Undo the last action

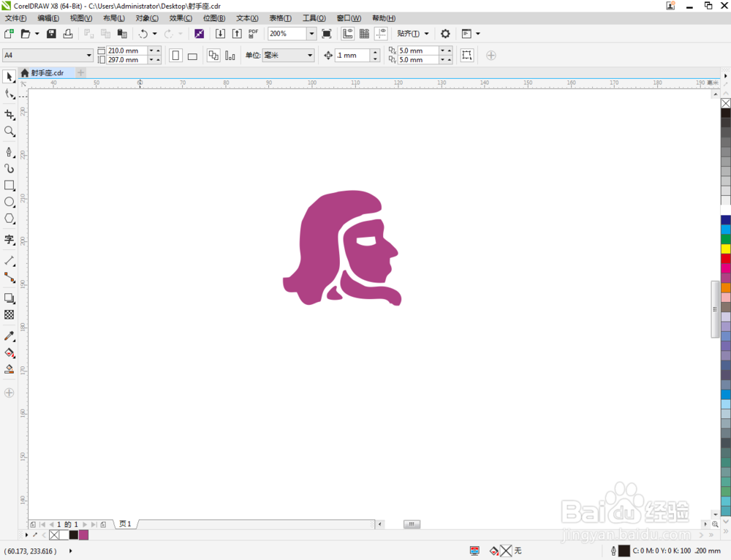click(x=143, y=34)
